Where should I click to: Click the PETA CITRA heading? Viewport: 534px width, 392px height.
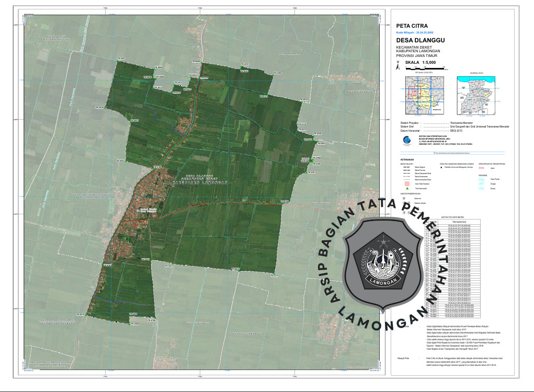pyautogui.click(x=412, y=26)
